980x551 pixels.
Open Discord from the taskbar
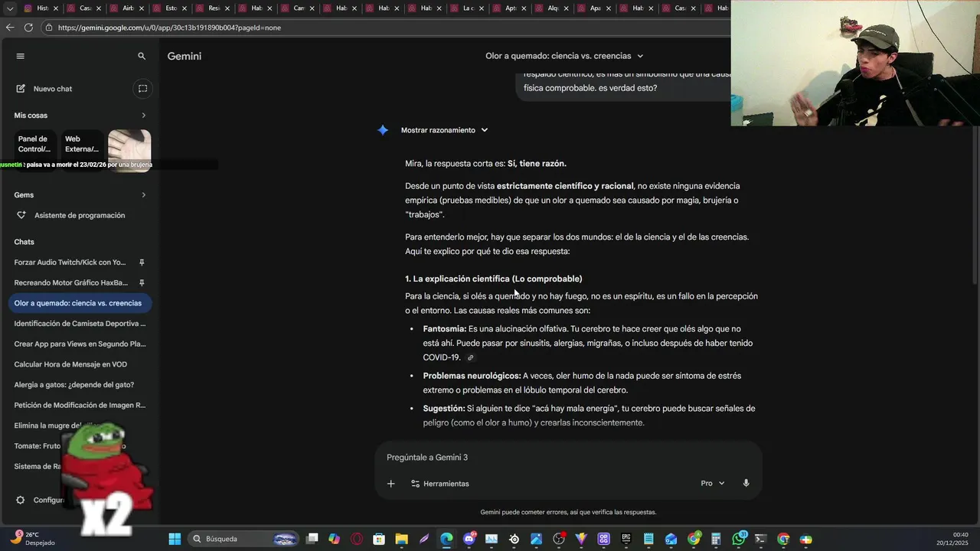tap(469, 539)
